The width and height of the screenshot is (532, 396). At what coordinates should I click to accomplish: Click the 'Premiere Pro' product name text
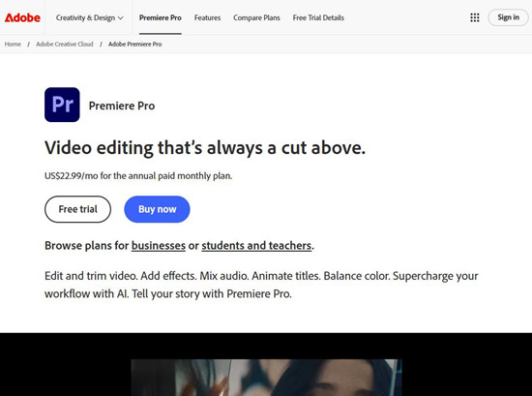click(x=122, y=106)
